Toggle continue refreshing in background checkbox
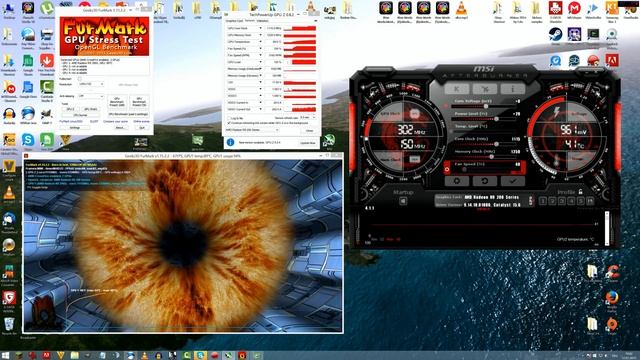This screenshot has width=640, height=360. click(x=229, y=122)
